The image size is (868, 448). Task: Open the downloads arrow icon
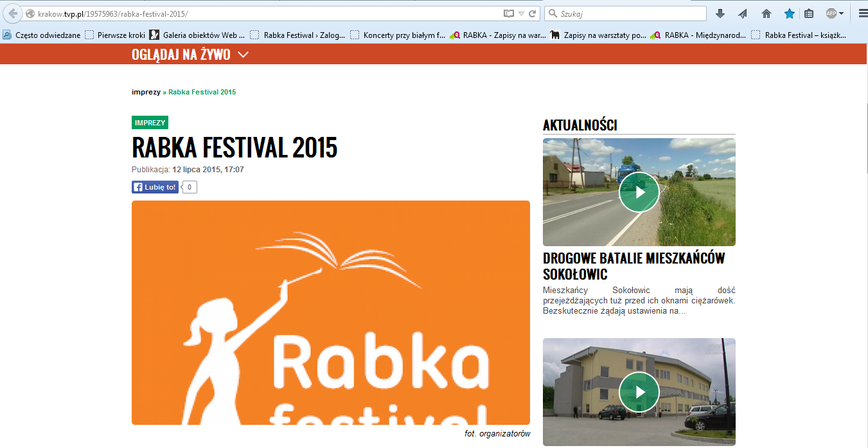(720, 13)
